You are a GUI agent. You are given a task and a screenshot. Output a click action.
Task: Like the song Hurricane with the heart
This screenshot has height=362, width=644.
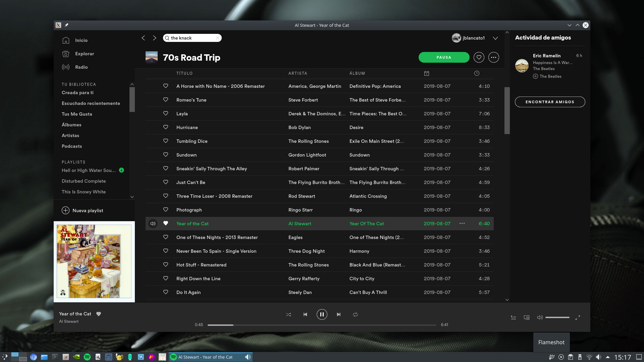click(166, 127)
